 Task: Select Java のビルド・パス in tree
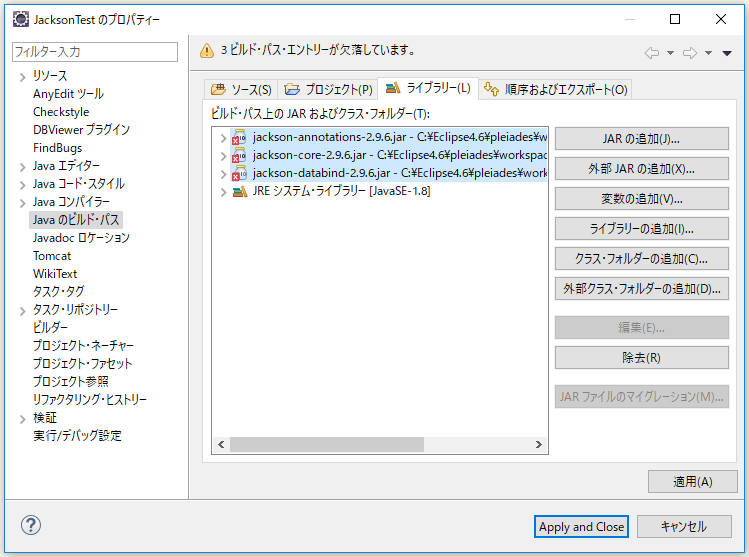point(76,220)
